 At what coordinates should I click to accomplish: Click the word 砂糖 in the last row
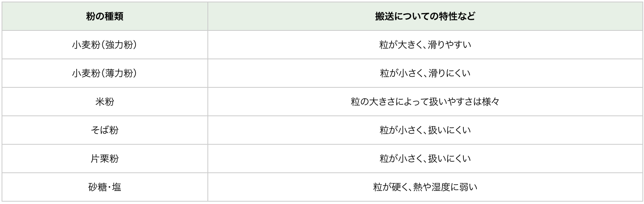click(x=98, y=187)
